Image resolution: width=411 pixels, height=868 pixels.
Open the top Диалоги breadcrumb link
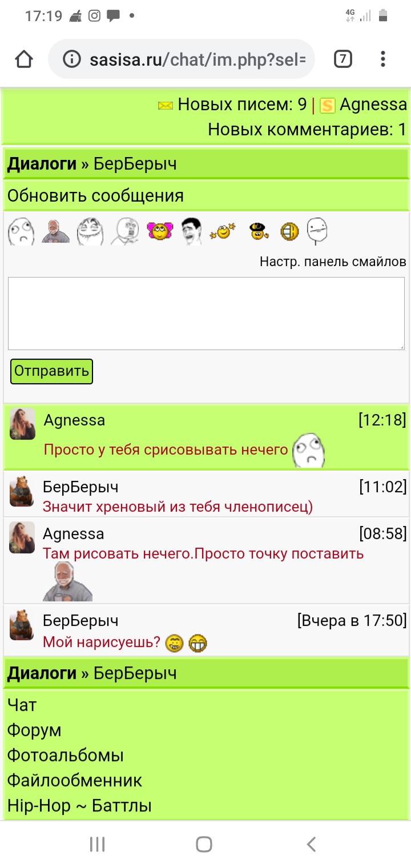tap(42, 164)
